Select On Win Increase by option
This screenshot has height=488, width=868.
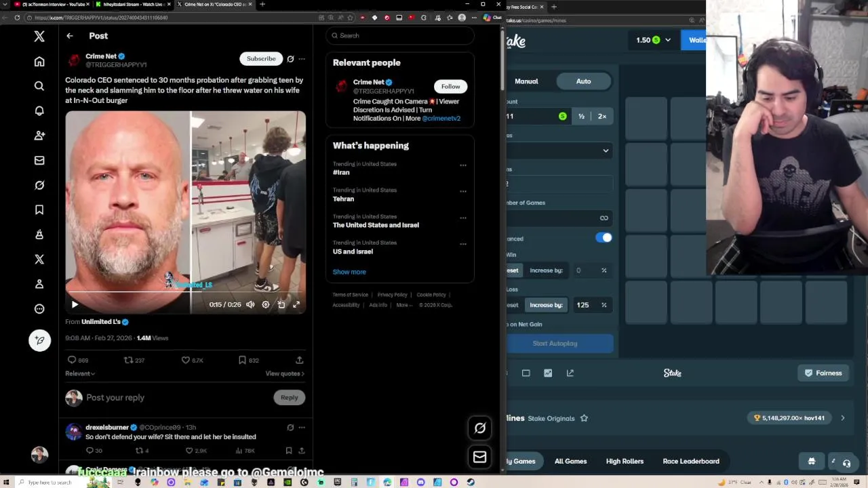tap(546, 270)
